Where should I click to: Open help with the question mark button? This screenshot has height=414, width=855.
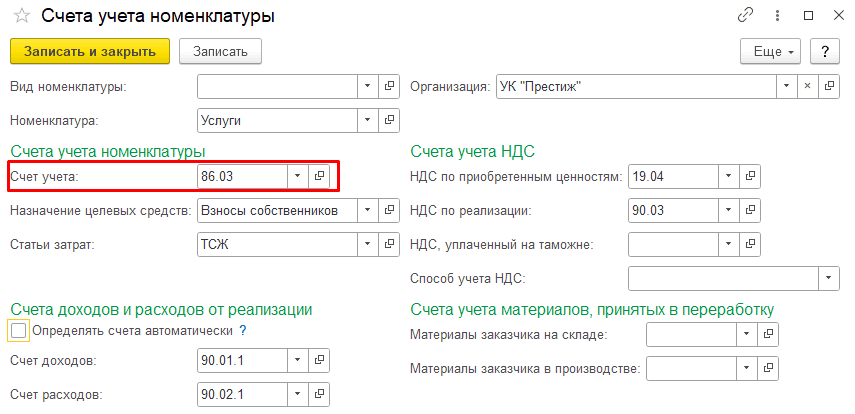[x=824, y=51]
